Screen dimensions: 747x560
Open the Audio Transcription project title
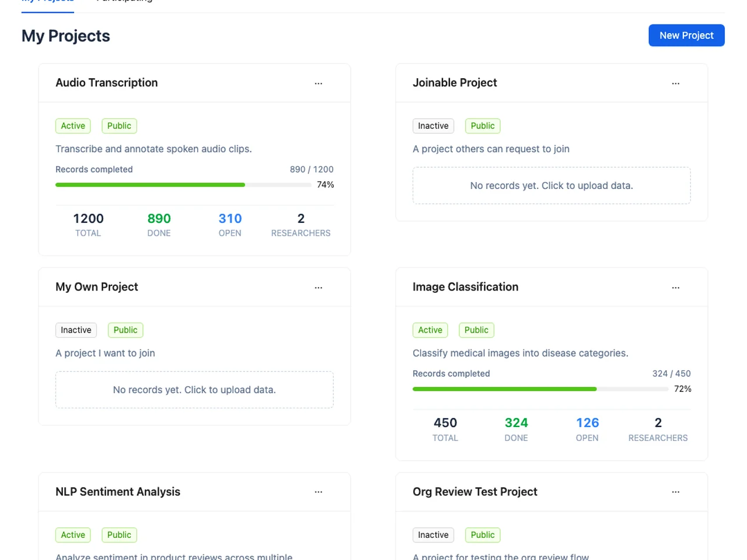pos(107,83)
